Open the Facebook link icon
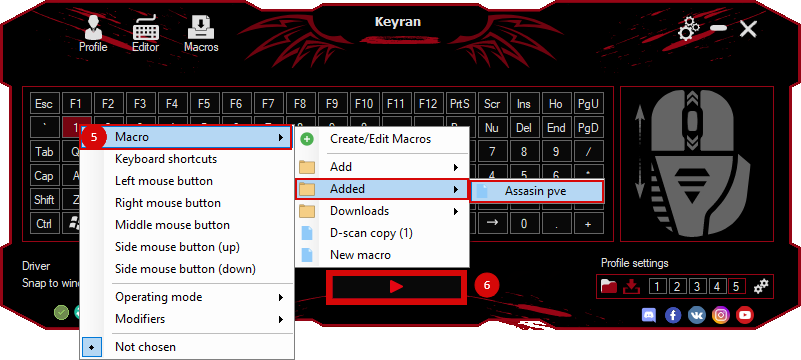Image resolution: width=801 pixels, height=360 pixels. (673, 315)
